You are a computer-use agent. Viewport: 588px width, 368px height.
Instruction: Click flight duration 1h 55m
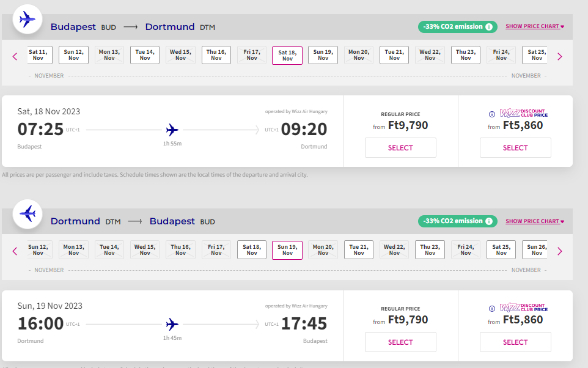(x=172, y=144)
